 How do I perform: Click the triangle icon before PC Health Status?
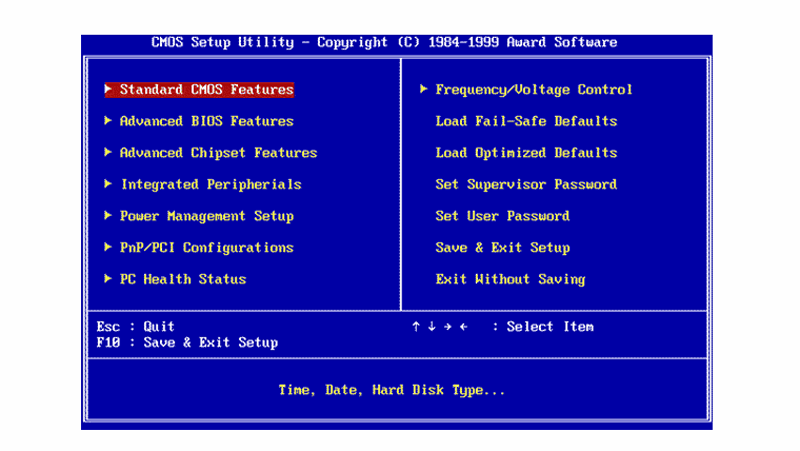108,280
